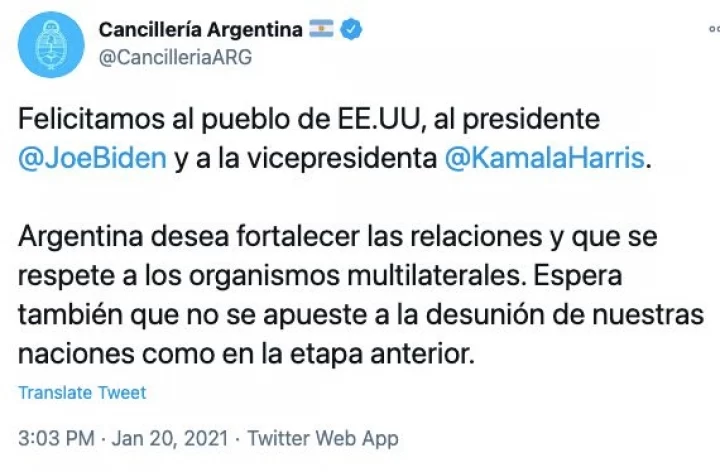Click the Cancillería Argentina display name

point(201,29)
